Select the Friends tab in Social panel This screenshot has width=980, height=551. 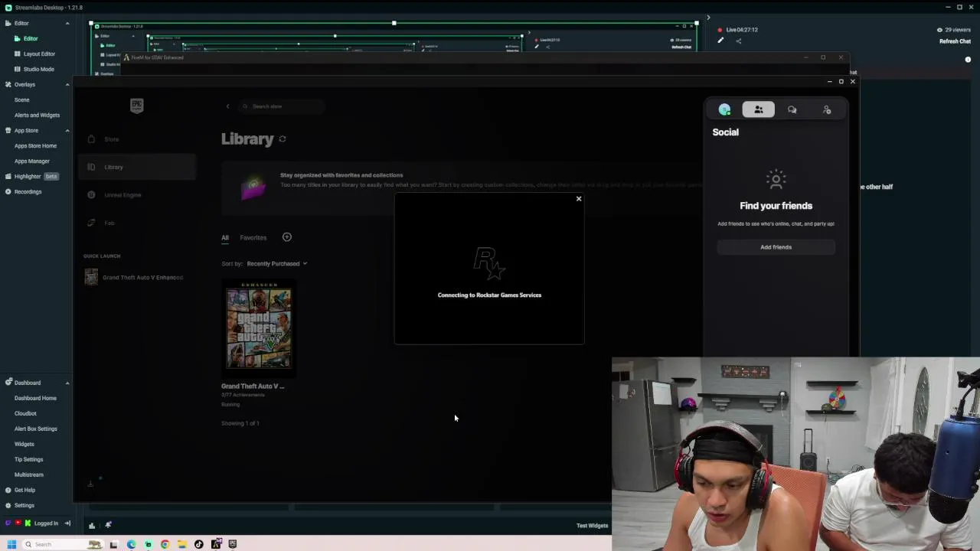(758, 110)
